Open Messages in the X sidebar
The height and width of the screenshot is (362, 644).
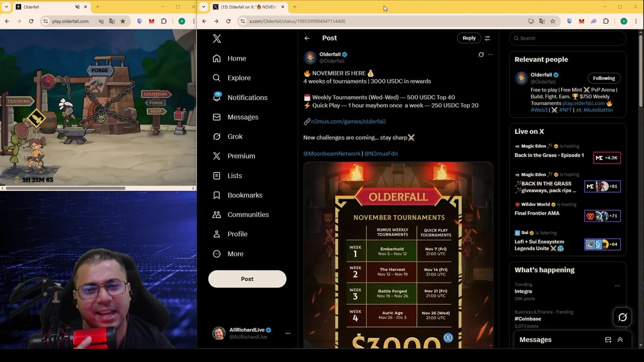coord(235,117)
